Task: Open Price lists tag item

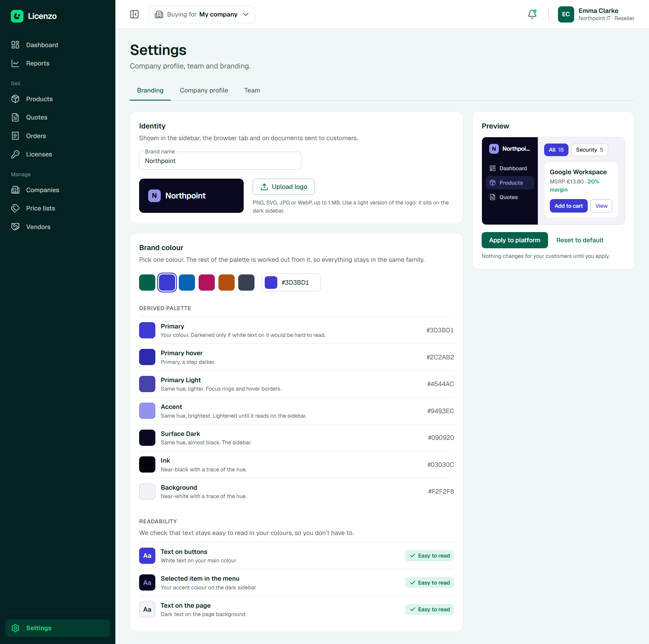Action: pos(57,208)
